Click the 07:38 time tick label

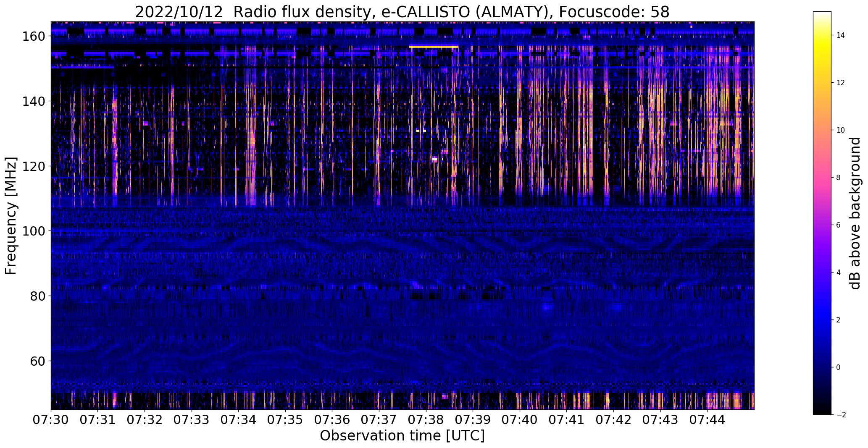(426, 420)
